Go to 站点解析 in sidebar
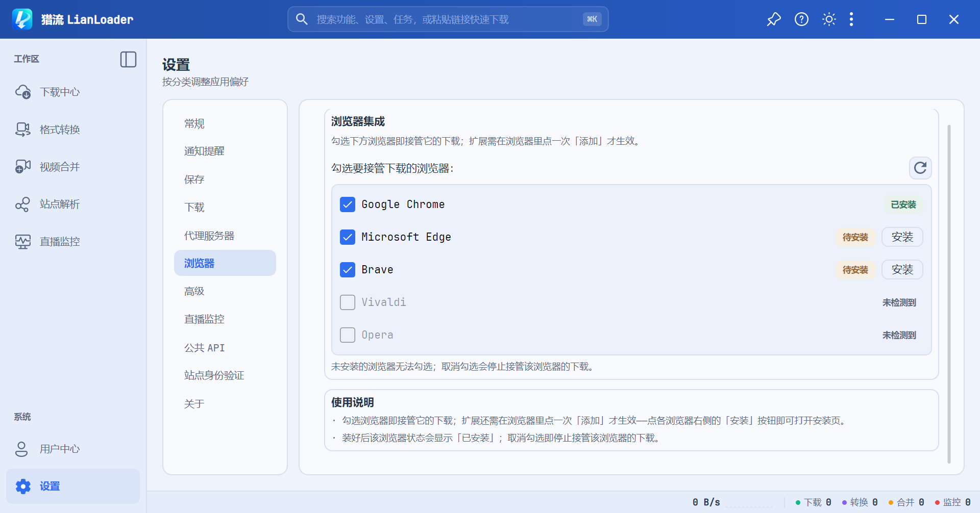980x513 pixels. [73, 204]
